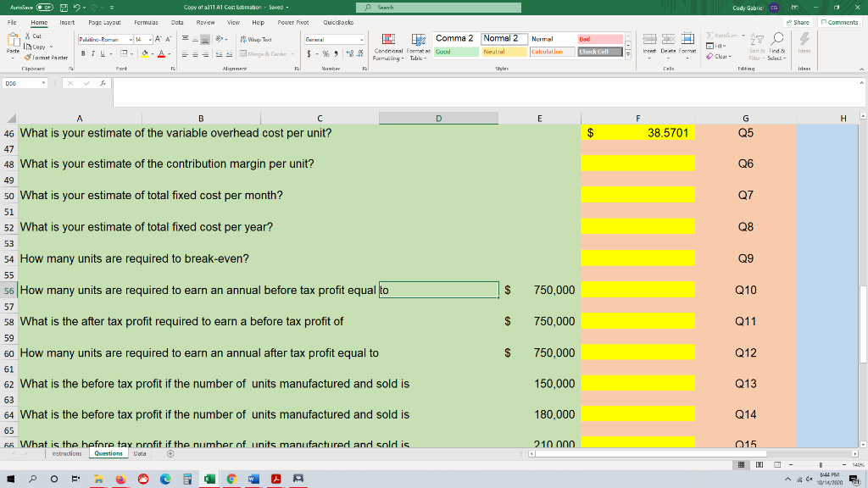Toggle Bottom Align vertical alignment
This screenshot has height=488, width=868.
(205, 39)
